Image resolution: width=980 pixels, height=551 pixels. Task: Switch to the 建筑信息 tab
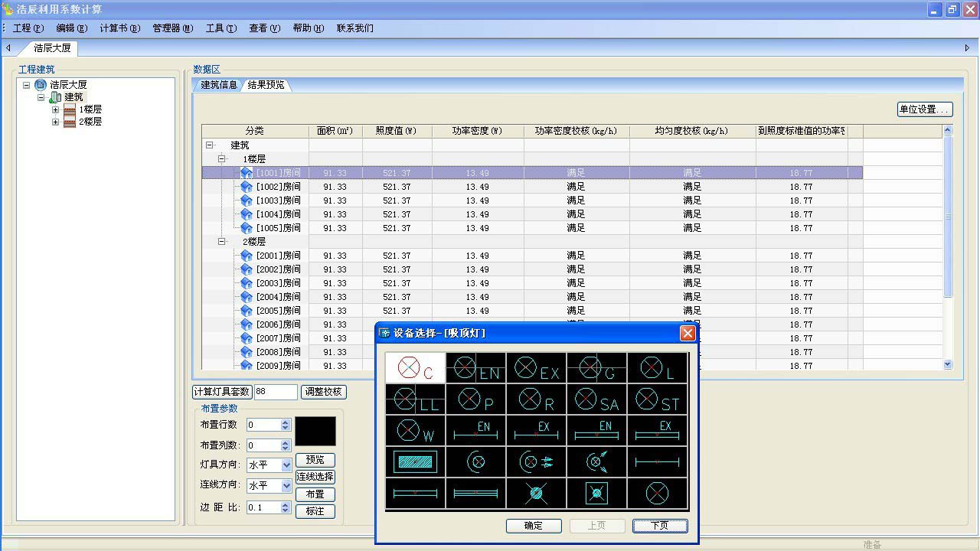(x=219, y=85)
